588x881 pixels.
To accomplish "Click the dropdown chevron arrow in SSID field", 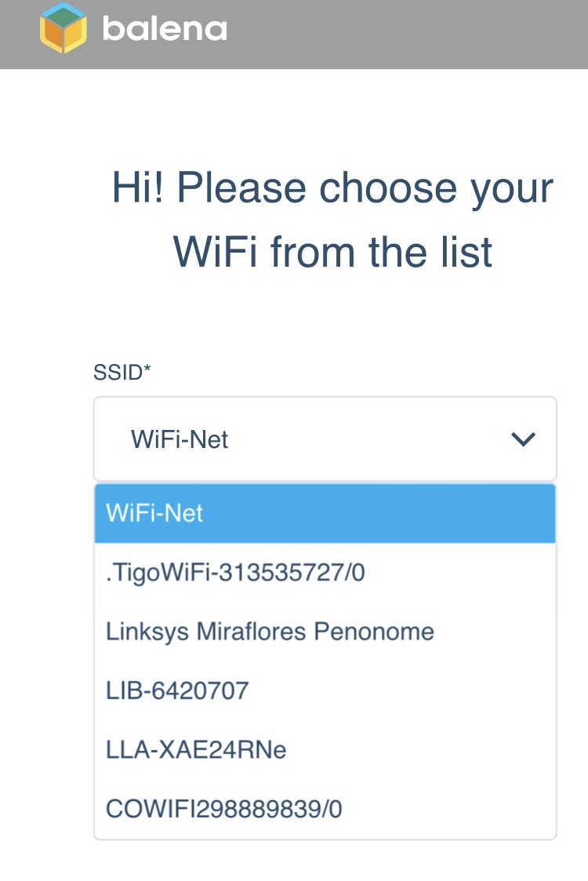I will tap(522, 439).
